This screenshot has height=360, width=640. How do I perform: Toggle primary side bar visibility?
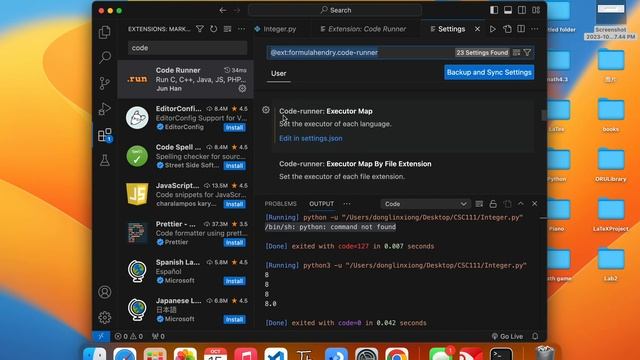pos(494,10)
